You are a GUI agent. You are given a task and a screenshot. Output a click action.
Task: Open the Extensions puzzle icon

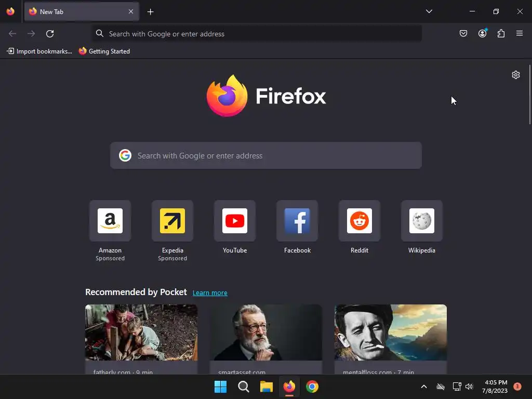[x=501, y=33]
